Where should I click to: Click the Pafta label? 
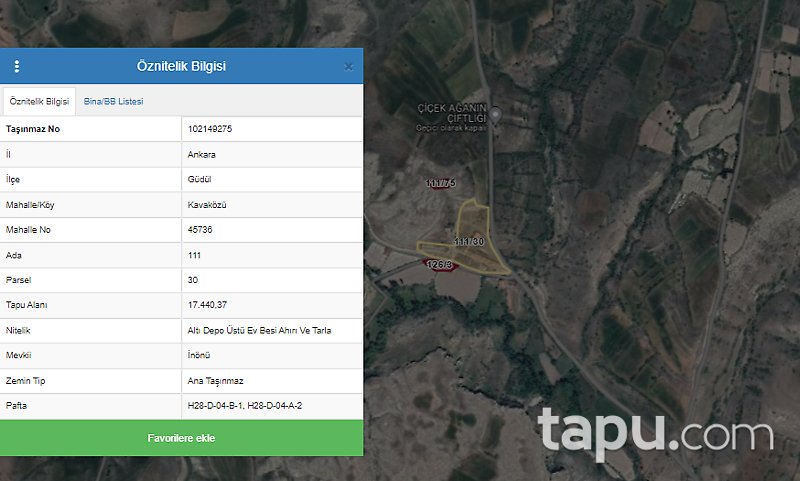[16, 406]
